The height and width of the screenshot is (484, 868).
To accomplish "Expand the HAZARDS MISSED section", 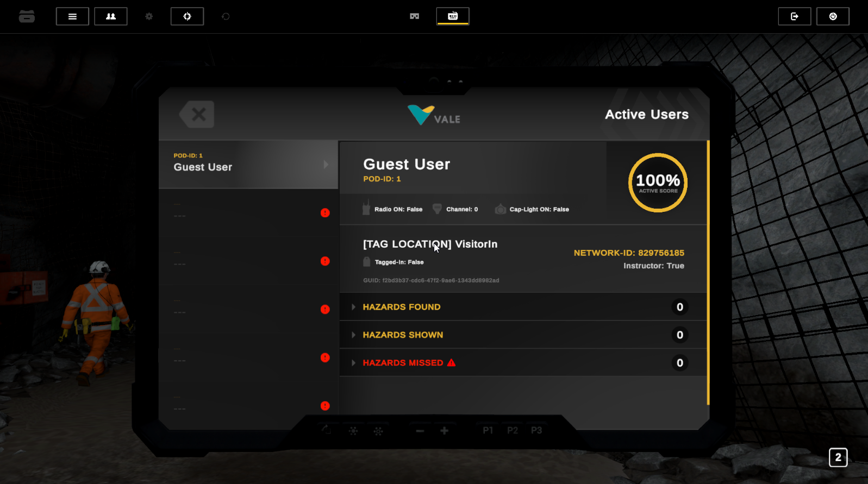I will 402,363.
